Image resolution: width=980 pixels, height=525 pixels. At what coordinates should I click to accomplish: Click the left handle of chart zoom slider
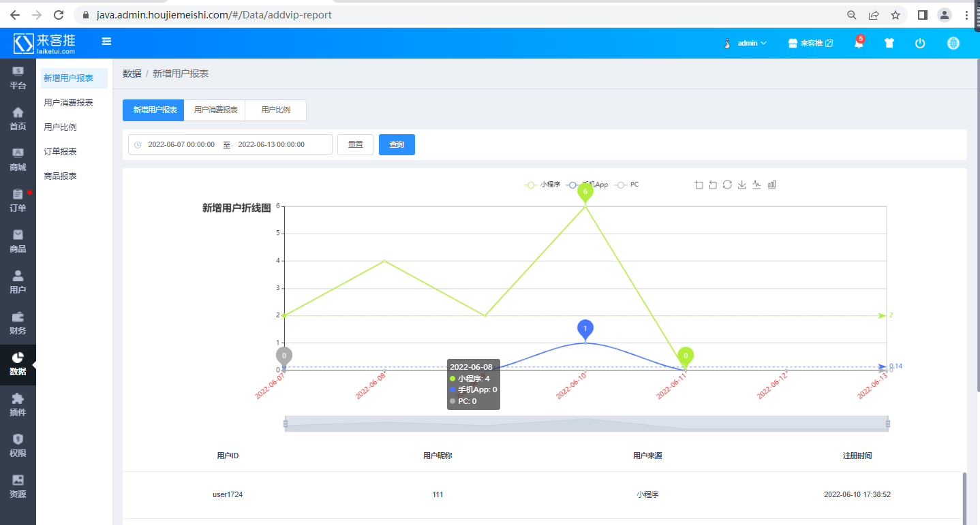(286, 424)
